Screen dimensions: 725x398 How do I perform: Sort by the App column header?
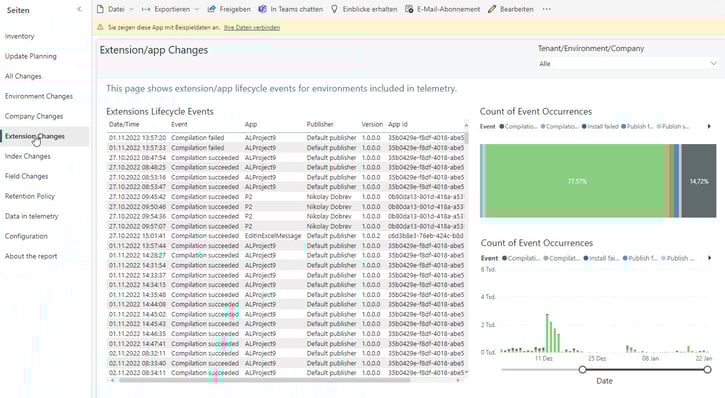tap(251, 124)
